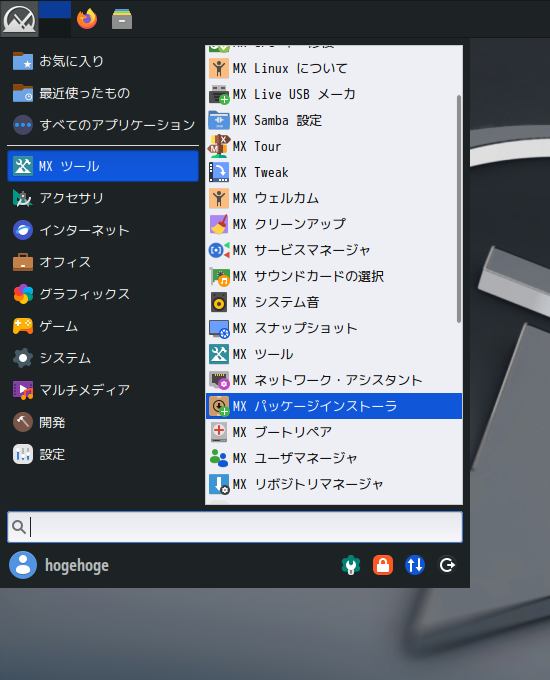Screen dimensions: 550x680
Task: Open MX Linux について entry
Action: [334, 68]
